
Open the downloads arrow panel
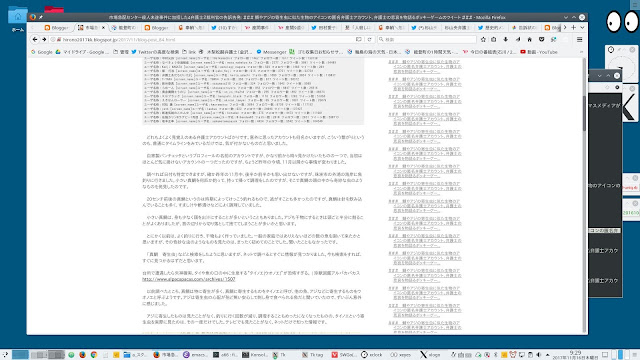pos(506,40)
